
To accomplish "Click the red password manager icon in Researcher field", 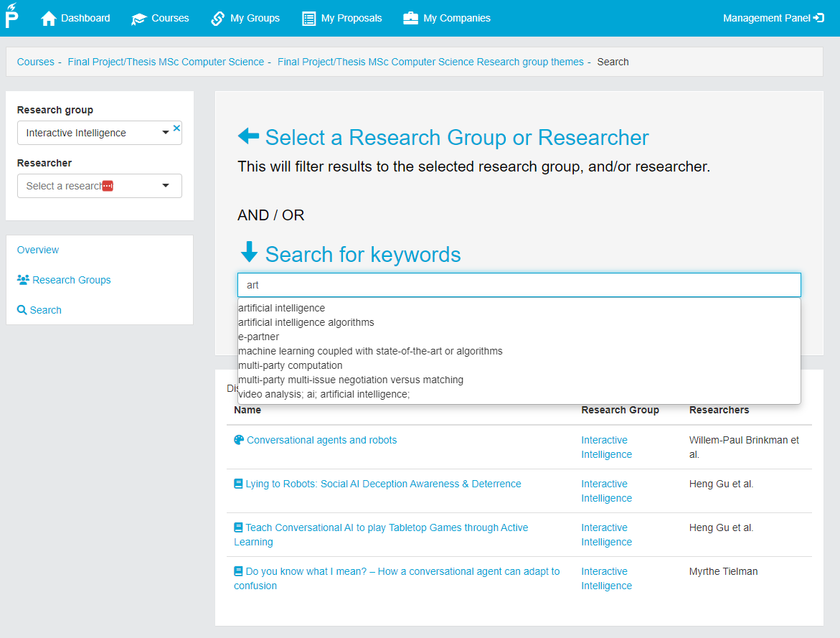I will (x=108, y=186).
